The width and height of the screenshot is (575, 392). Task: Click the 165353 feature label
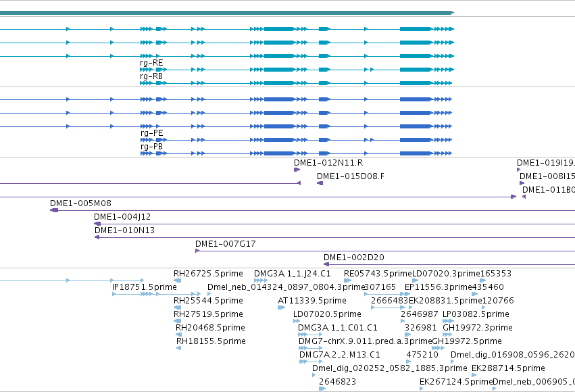pos(496,274)
